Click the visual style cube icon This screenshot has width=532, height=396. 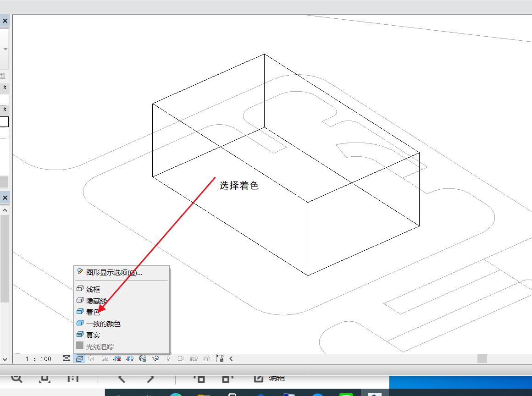[x=78, y=359]
